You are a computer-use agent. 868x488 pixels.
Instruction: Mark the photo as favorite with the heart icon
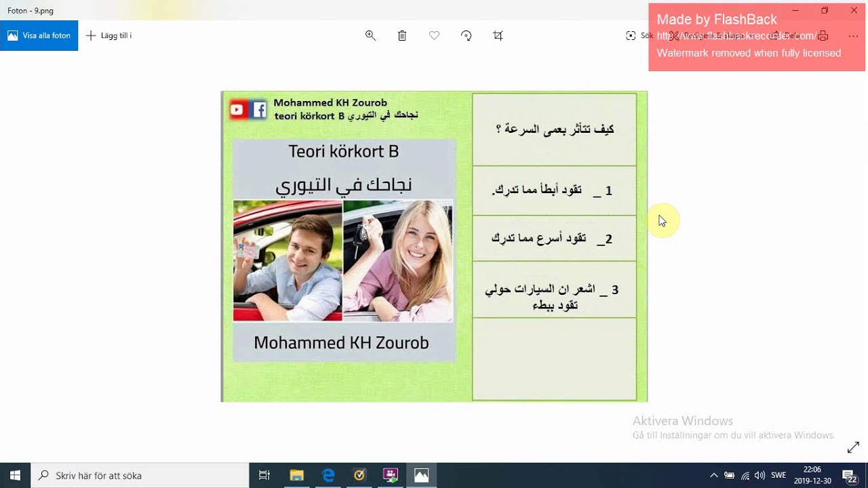pyautogui.click(x=434, y=36)
